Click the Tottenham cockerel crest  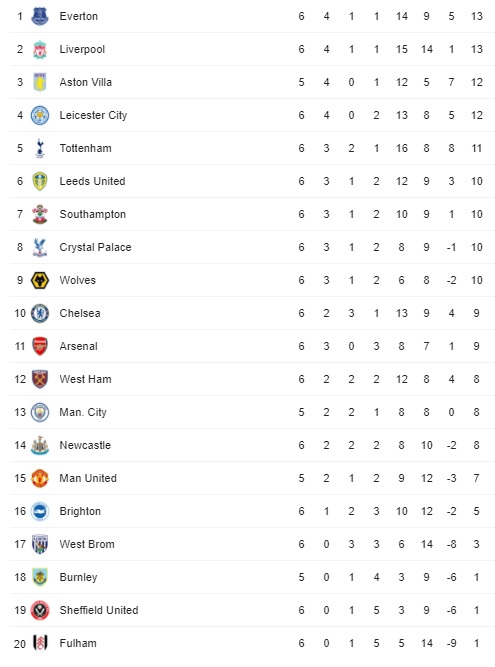pyautogui.click(x=40, y=148)
